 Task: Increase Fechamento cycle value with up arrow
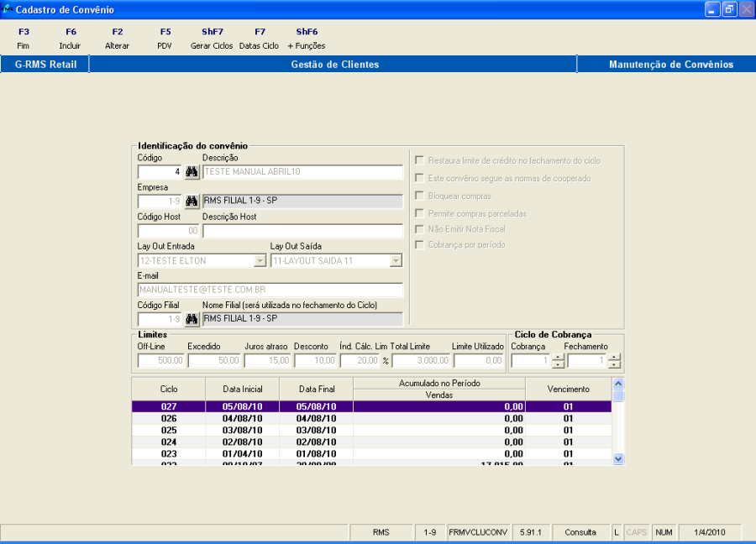coord(614,357)
